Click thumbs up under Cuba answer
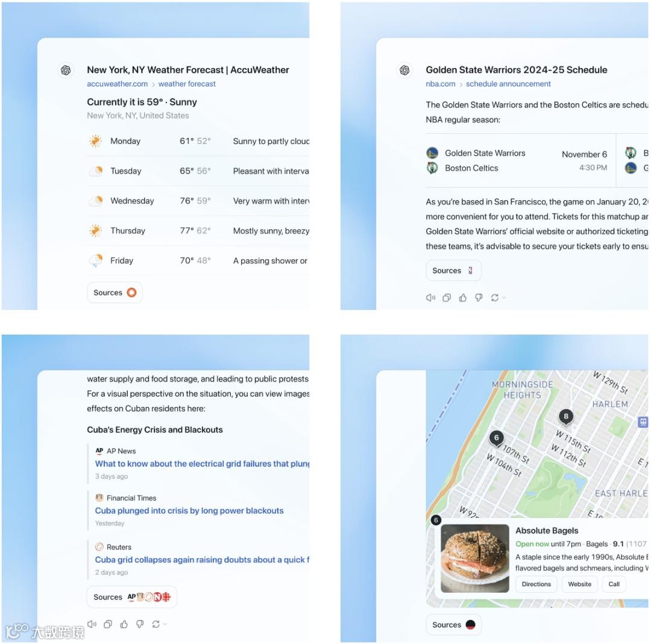This screenshot has width=651, height=644. point(124,624)
